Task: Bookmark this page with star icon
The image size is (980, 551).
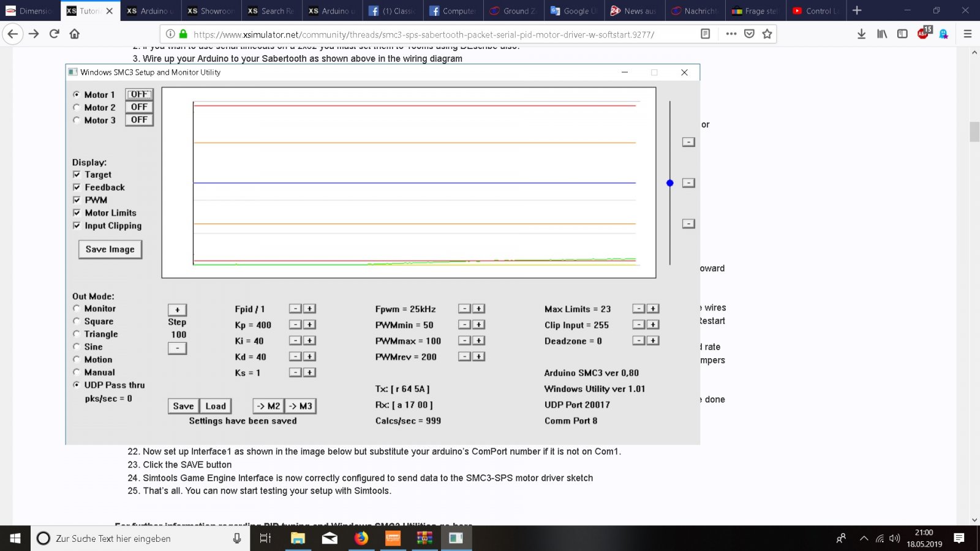Action: [767, 34]
